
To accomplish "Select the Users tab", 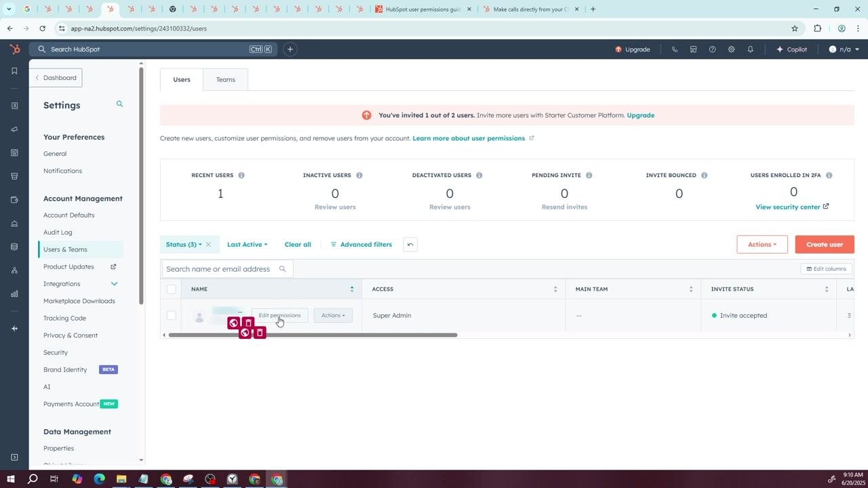I will [x=182, y=79].
